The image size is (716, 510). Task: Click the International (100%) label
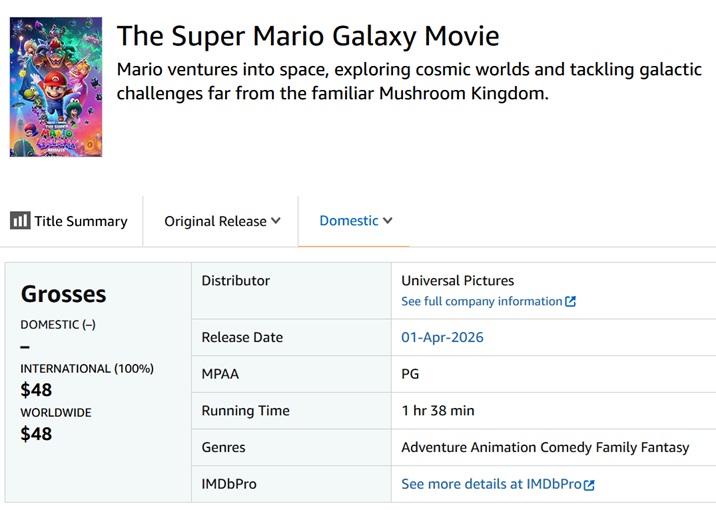tap(87, 368)
